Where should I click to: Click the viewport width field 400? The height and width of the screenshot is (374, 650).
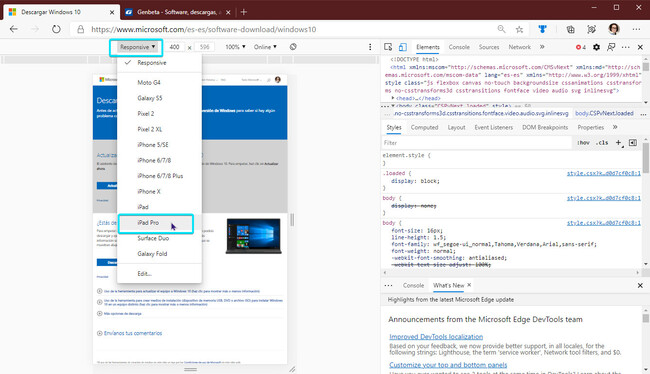175,47
